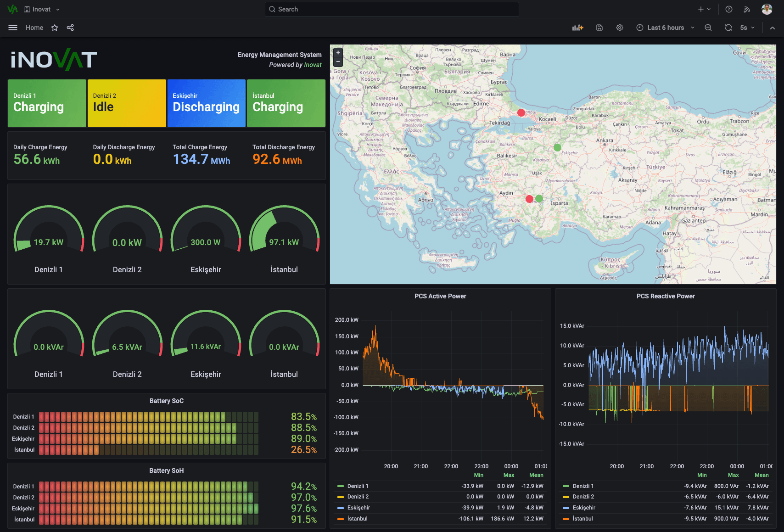The image size is (784, 532).
Task: Go to Home breadcrumb link
Action: click(x=34, y=28)
